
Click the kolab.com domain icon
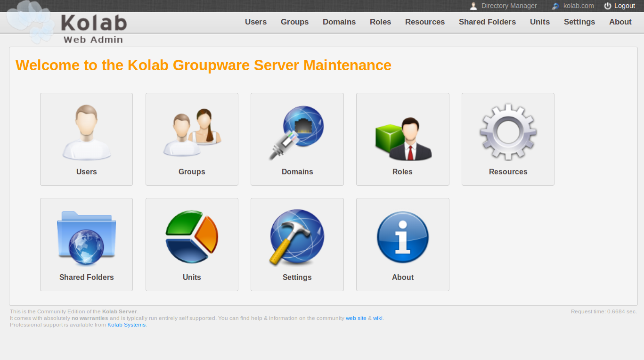(x=556, y=6)
